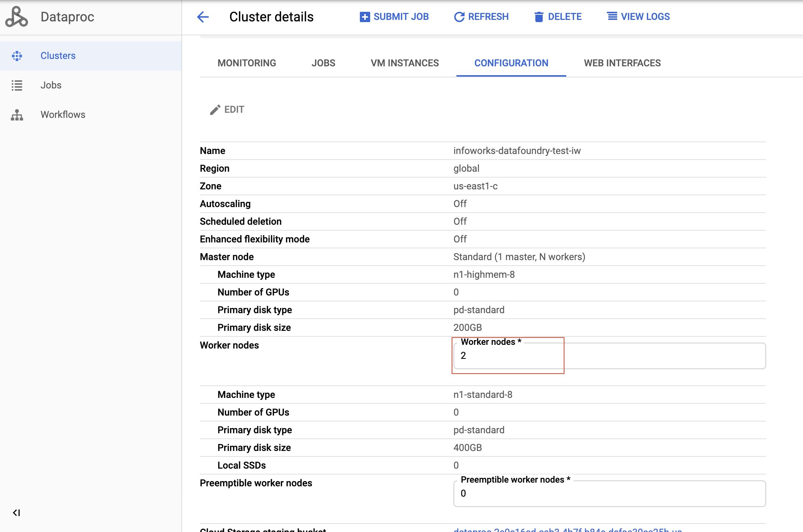Click the DELETE button label

[x=565, y=17]
